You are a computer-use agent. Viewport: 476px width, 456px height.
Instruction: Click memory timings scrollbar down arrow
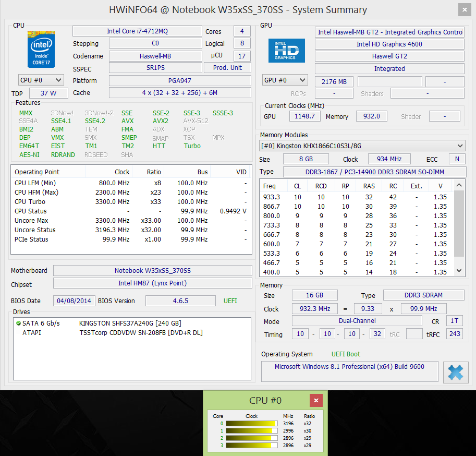coord(459,270)
